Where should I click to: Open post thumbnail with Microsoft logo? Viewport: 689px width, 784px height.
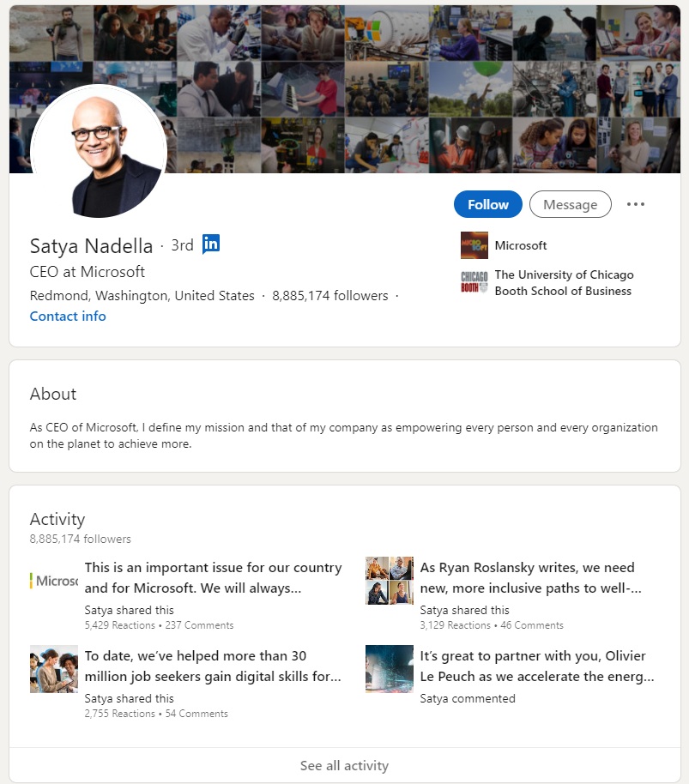click(54, 581)
